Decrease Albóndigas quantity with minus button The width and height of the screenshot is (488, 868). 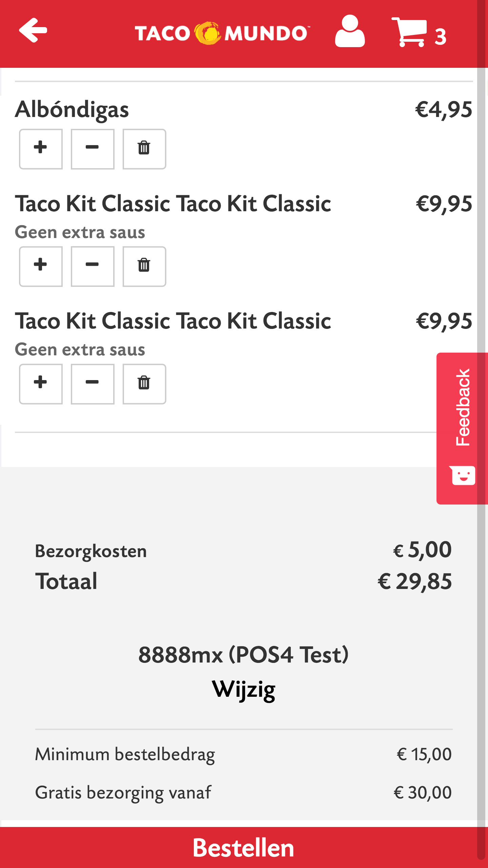click(93, 149)
